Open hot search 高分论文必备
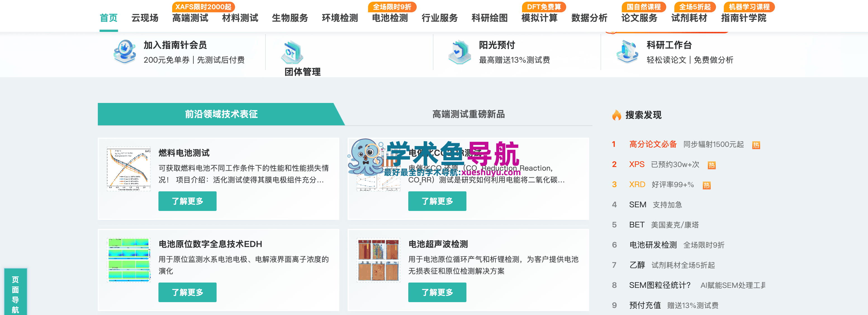The image size is (868, 315). pos(653,144)
